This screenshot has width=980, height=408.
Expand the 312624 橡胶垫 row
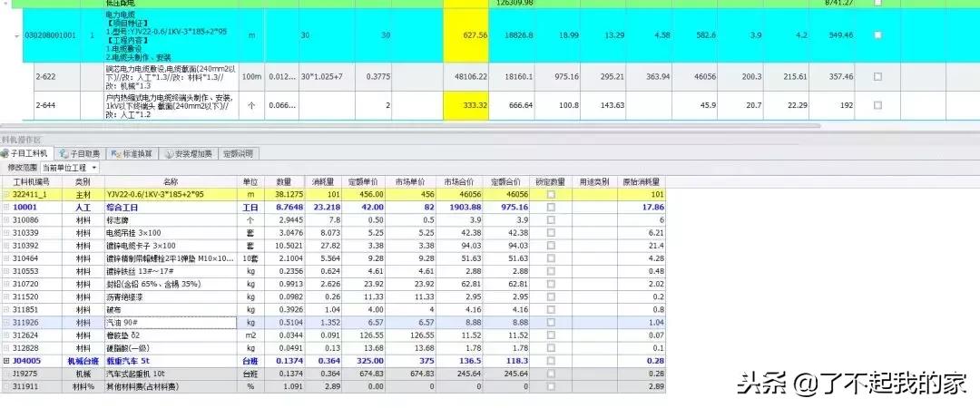coord(6,335)
